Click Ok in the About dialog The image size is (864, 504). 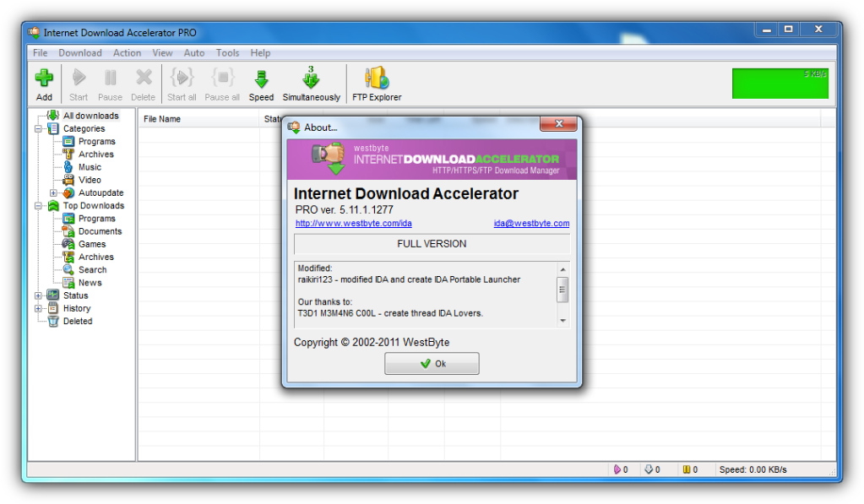pos(432,364)
